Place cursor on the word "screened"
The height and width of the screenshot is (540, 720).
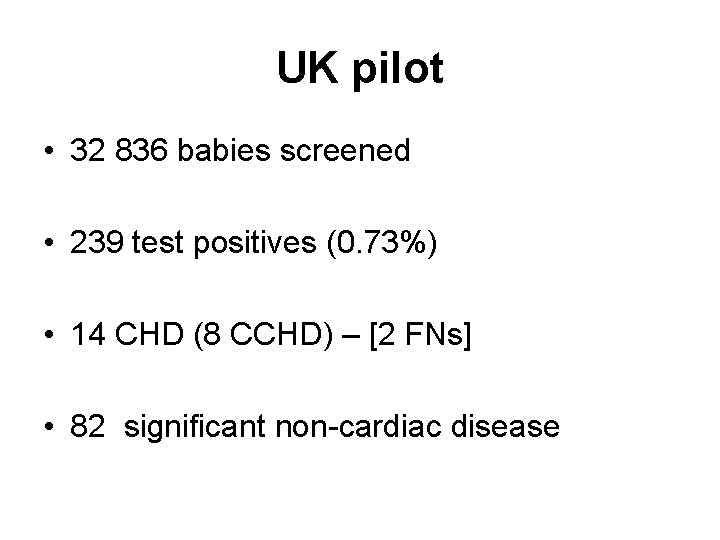(x=359, y=152)
